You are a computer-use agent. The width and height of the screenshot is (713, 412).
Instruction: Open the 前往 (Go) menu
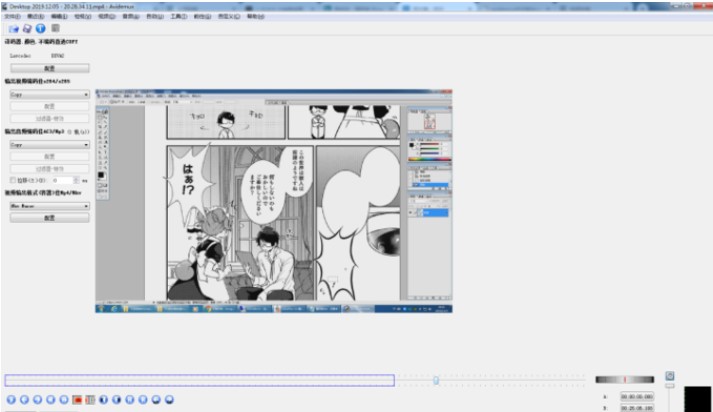[202, 16]
